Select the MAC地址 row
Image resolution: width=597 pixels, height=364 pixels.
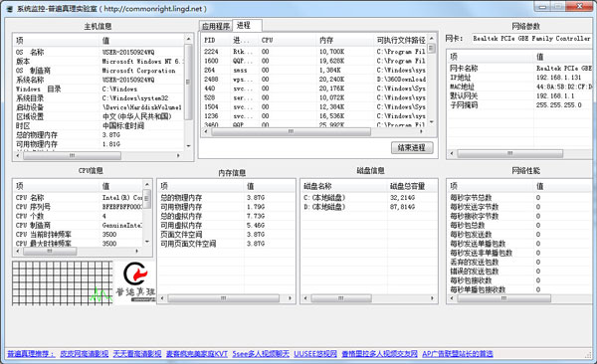[519, 87]
